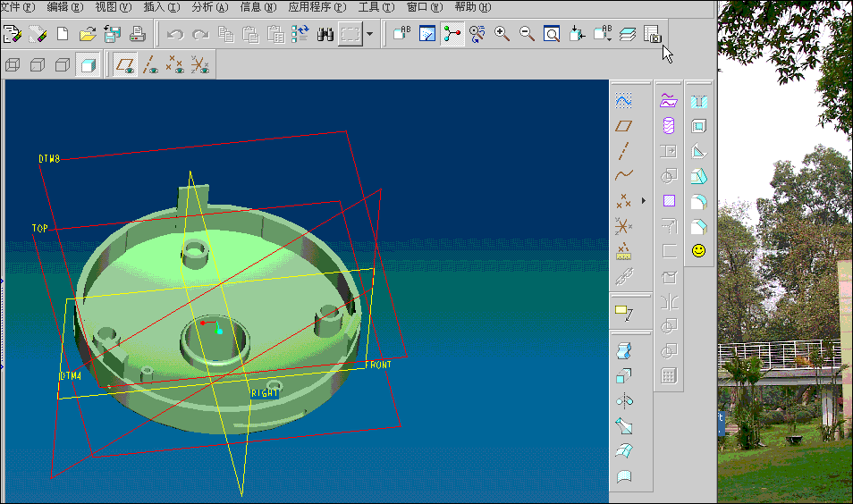This screenshot has width=853, height=504.
Task: Toggle datum points display
Action: point(174,65)
